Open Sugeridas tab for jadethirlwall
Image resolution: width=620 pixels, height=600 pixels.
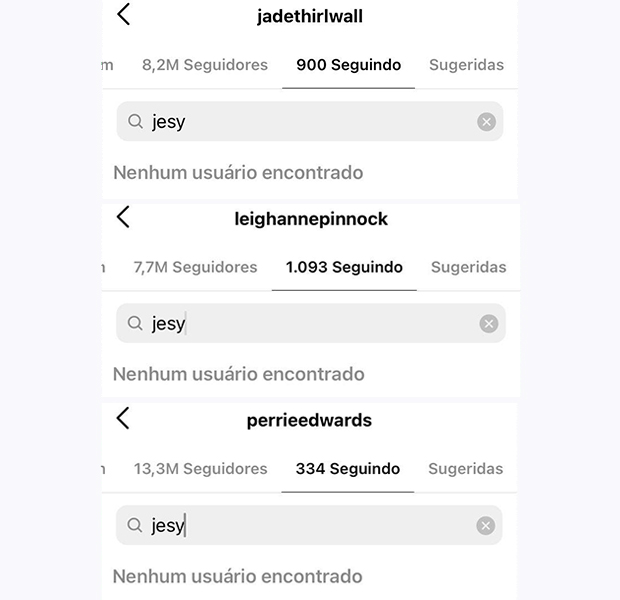coord(467,65)
